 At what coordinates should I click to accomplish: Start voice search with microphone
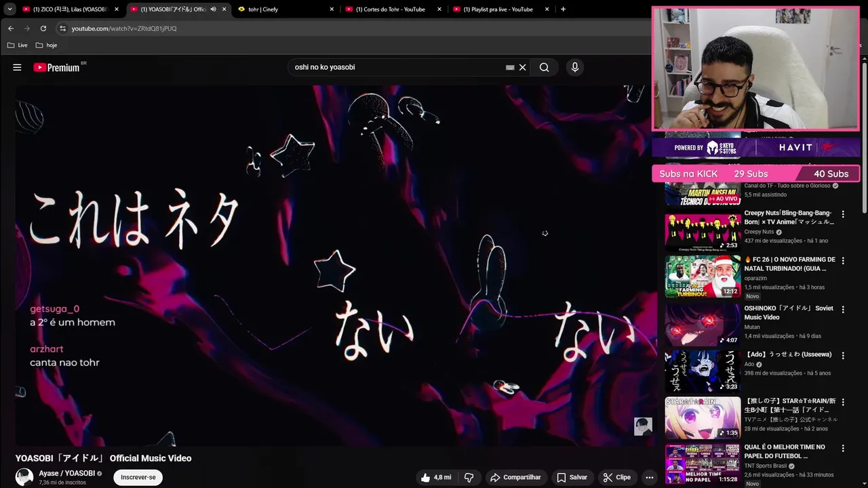point(574,67)
